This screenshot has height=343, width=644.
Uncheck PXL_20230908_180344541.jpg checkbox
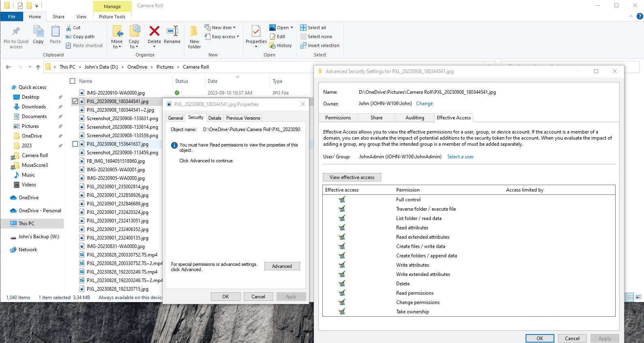(75, 101)
